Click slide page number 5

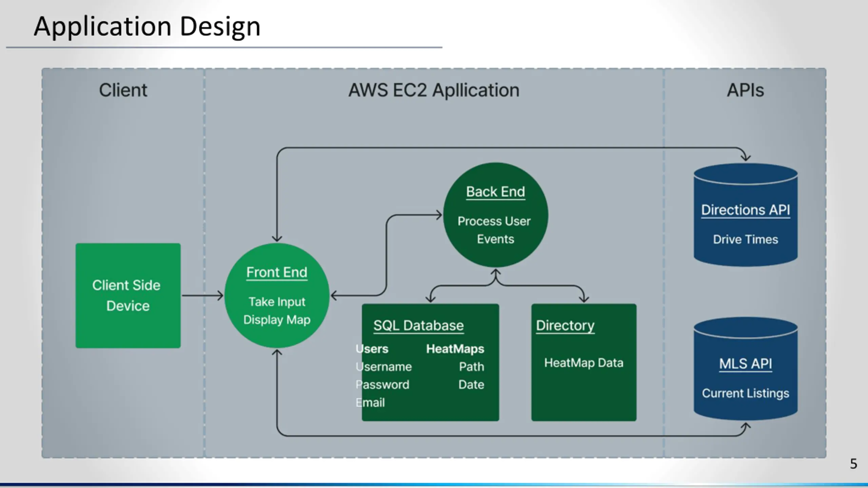tap(853, 464)
